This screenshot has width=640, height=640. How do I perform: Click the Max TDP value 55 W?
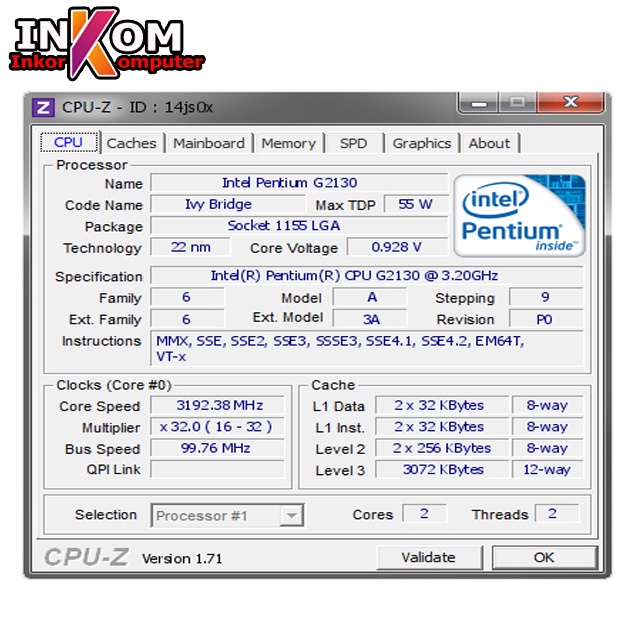tap(416, 204)
